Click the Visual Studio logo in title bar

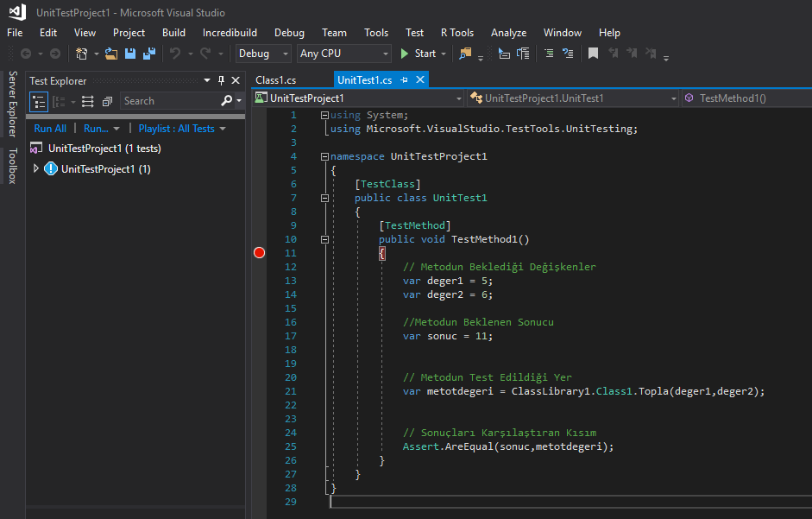17,12
